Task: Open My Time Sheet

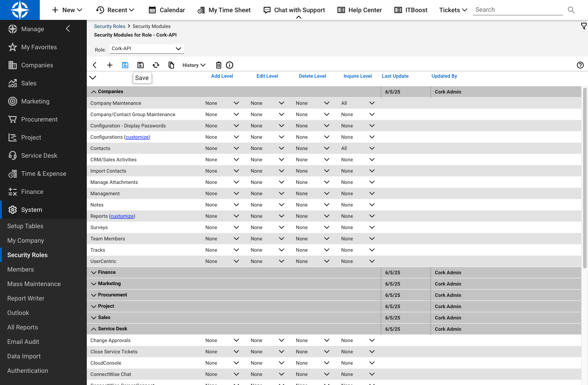Action: pos(224,10)
